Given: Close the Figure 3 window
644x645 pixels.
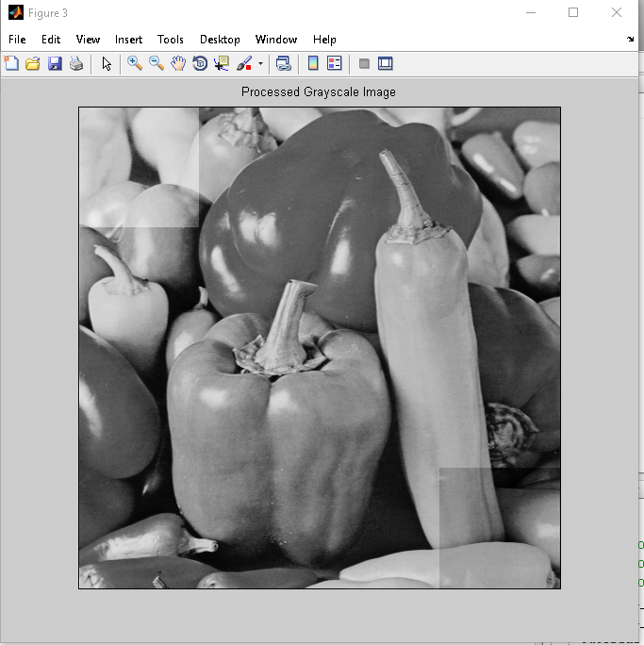Looking at the screenshot, I should (617, 12).
